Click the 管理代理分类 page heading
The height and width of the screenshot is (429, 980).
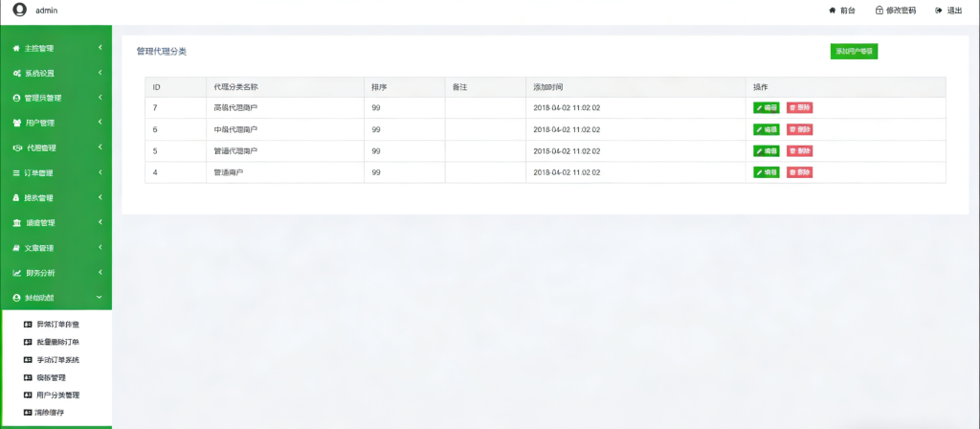point(161,52)
